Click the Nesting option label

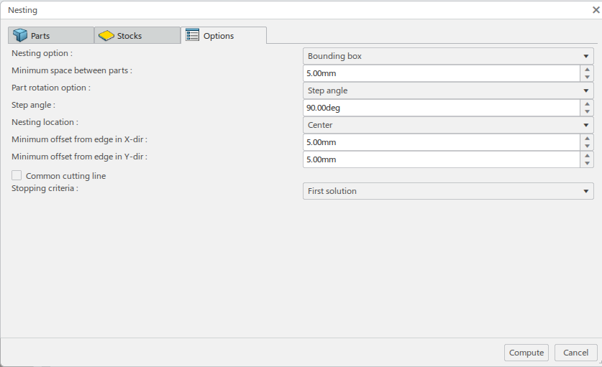[x=42, y=53]
